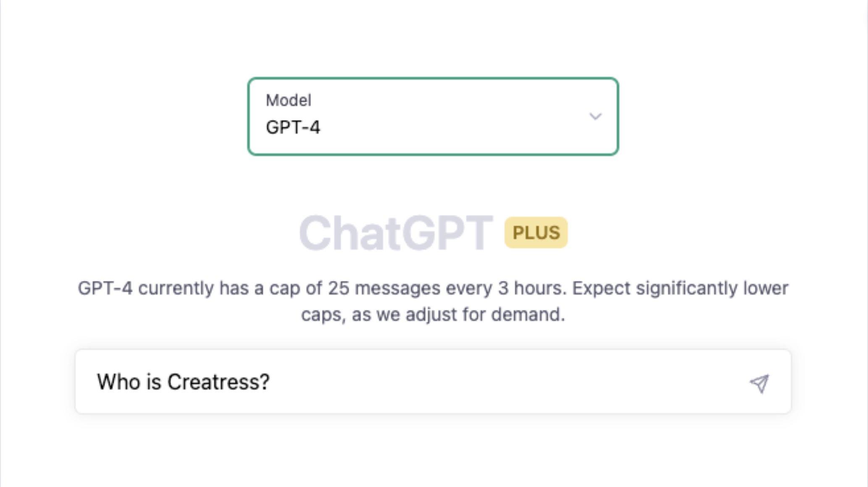Click the yellow PLUS badge
This screenshot has width=868, height=487.
[x=536, y=233]
